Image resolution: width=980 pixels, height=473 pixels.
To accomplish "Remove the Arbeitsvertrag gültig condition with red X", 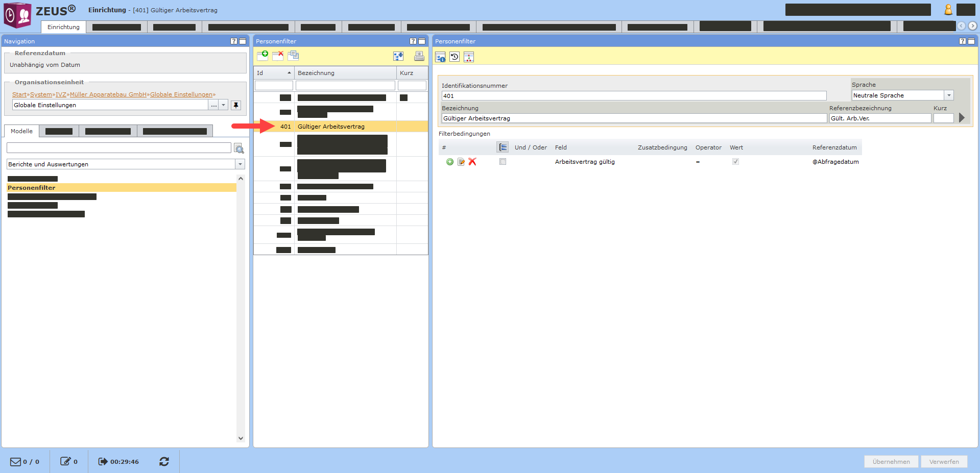I will (472, 162).
